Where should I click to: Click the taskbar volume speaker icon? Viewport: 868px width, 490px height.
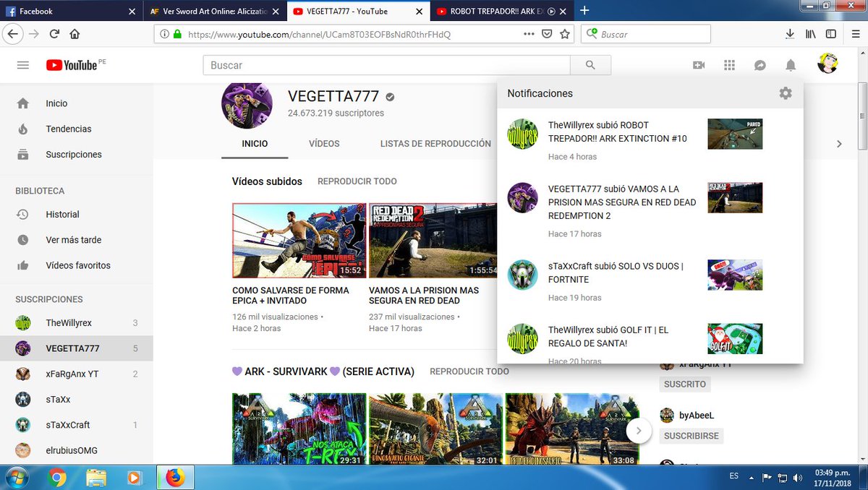pyautogui.click(x=797, y=477)
